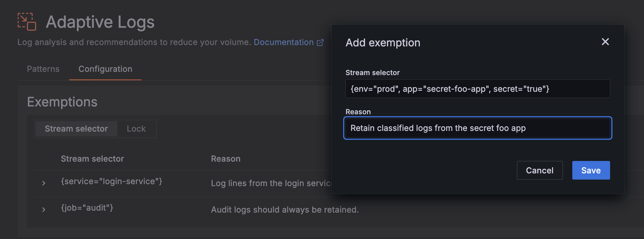Viewport: 644px width, 239px height.
Task: Click the {service="login-service"} selector text
Action: pos(111,182)
